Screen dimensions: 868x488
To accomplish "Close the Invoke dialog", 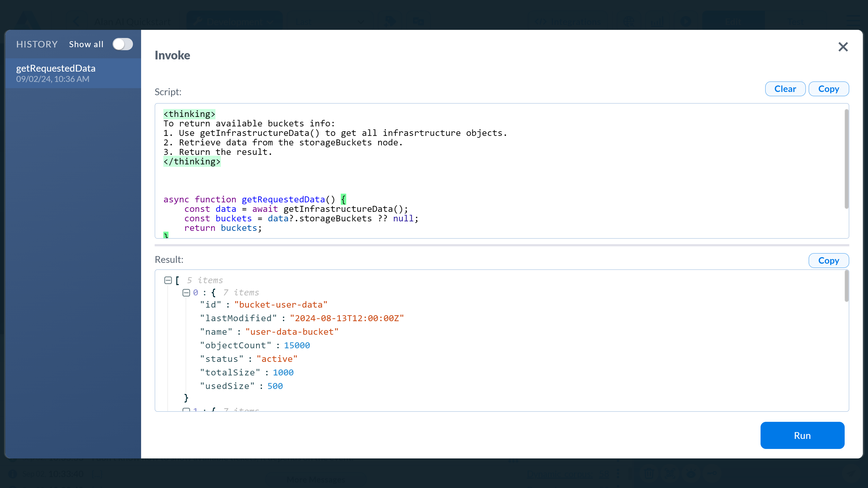I will 843,46.
